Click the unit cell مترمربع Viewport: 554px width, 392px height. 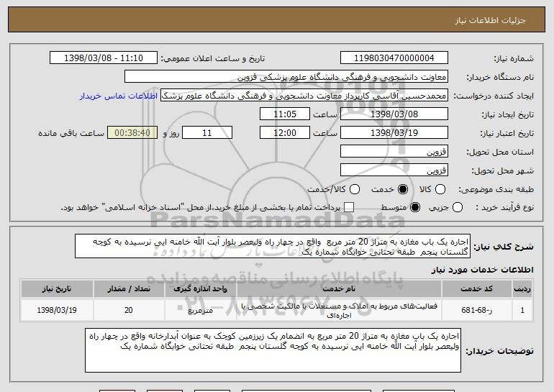[200, 310]
